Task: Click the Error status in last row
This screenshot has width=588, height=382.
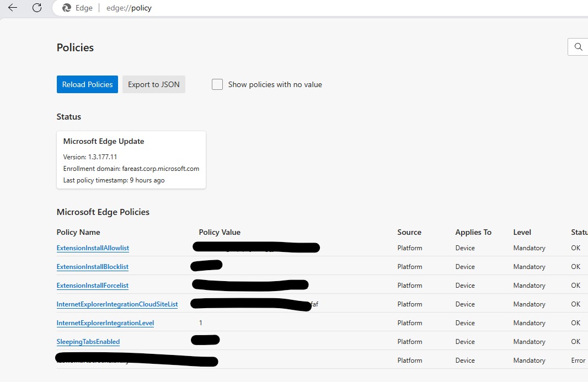Action: 578,361
